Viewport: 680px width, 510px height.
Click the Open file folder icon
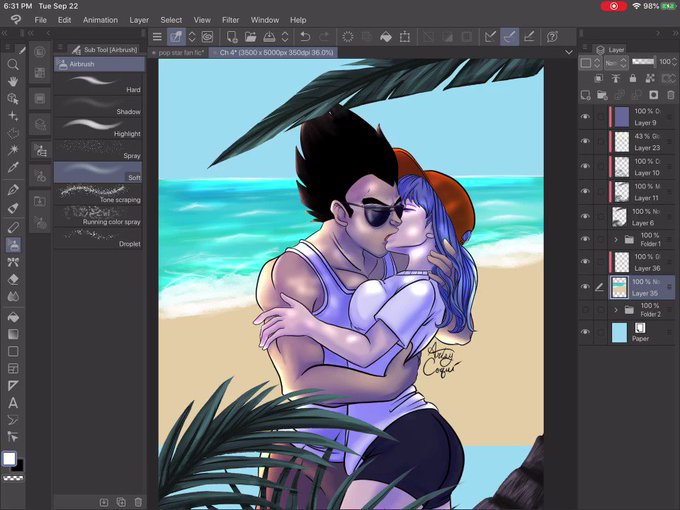(250, 37)
